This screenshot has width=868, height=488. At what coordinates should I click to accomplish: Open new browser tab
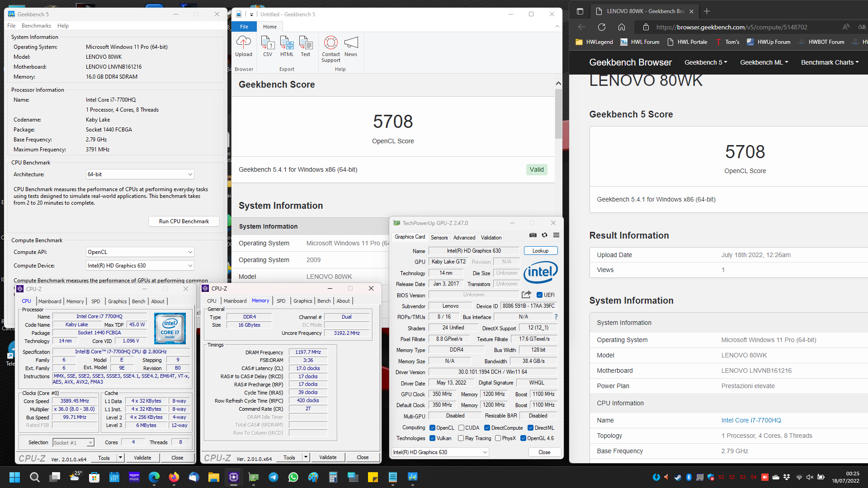(x=707, y=11)
